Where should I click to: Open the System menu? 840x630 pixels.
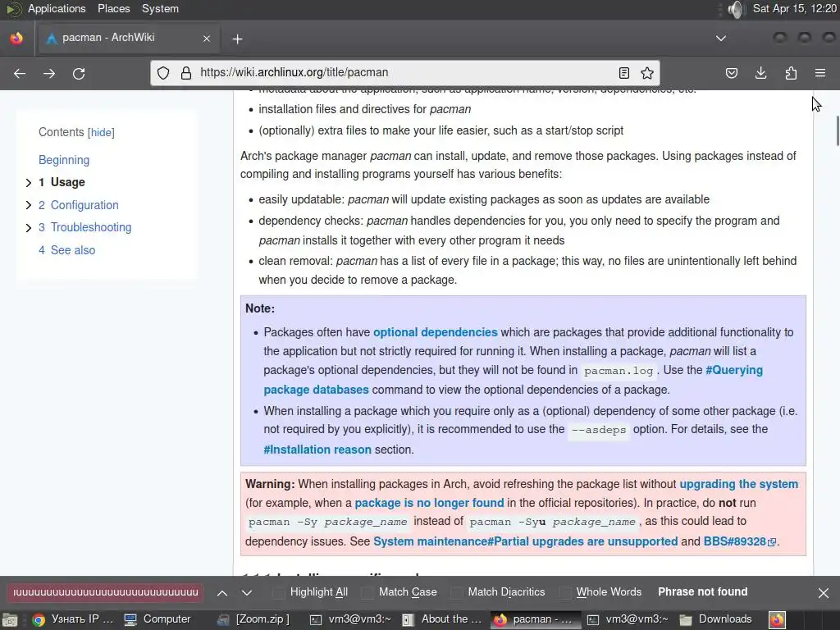point(160,8)
